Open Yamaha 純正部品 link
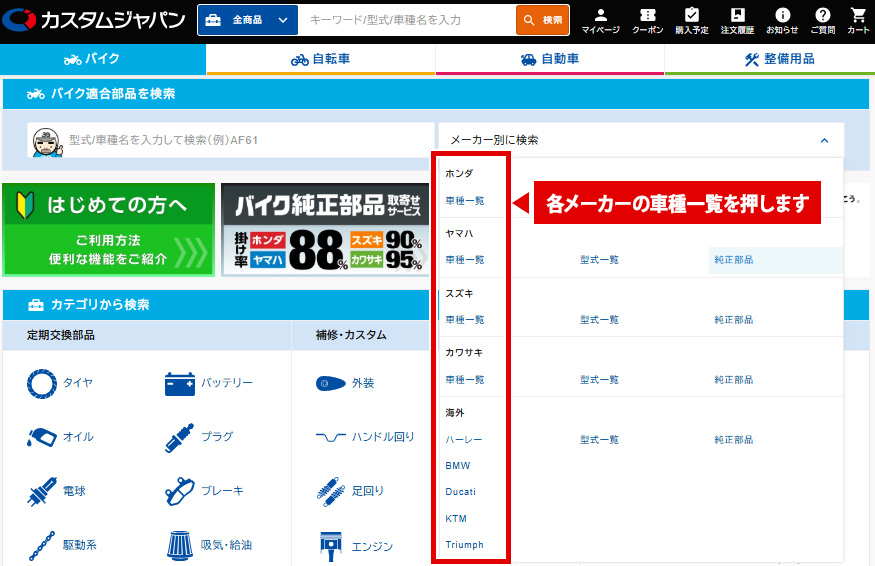 point(734,260)
